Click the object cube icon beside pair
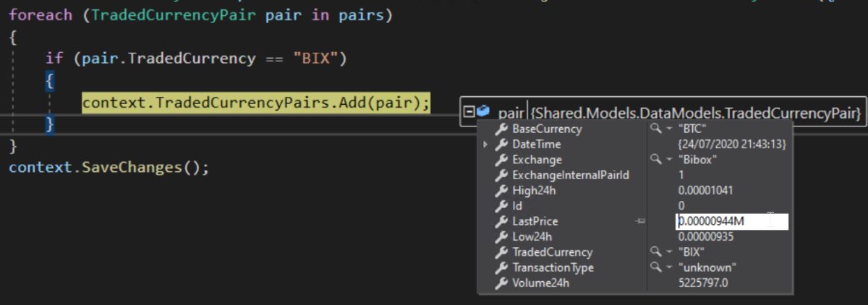The height and width of the screenshot is (305, 868). [x=483, y=112]
